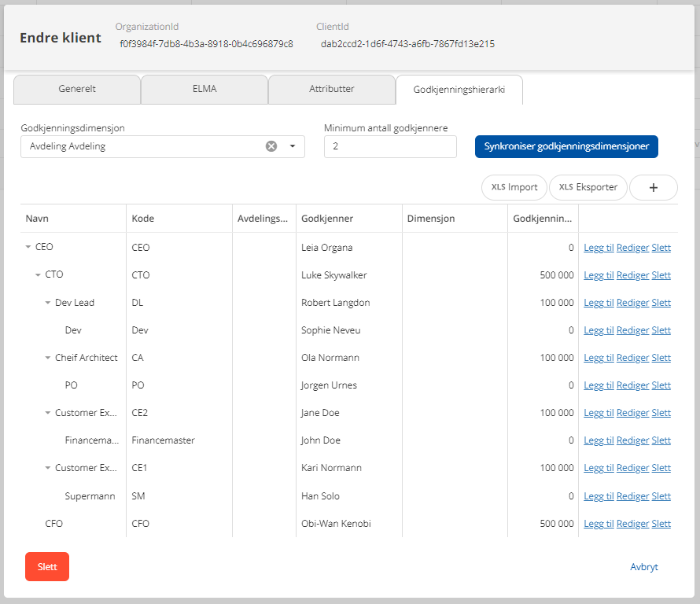Image resolution: width=700 pixels, height=604 pixels.
Task: Open the Godkjenningsdimensjon dropdown arrow
Action: tap(293, 146)
